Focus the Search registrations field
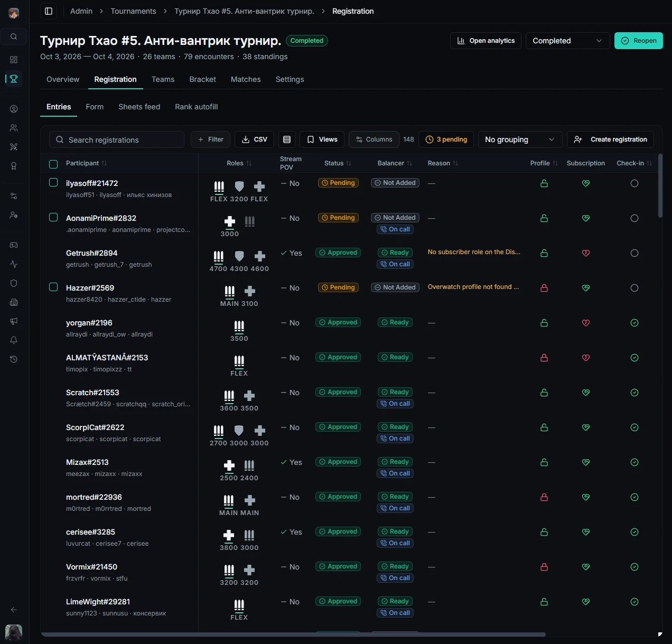672x644 pixels. (x=117, y=139)
